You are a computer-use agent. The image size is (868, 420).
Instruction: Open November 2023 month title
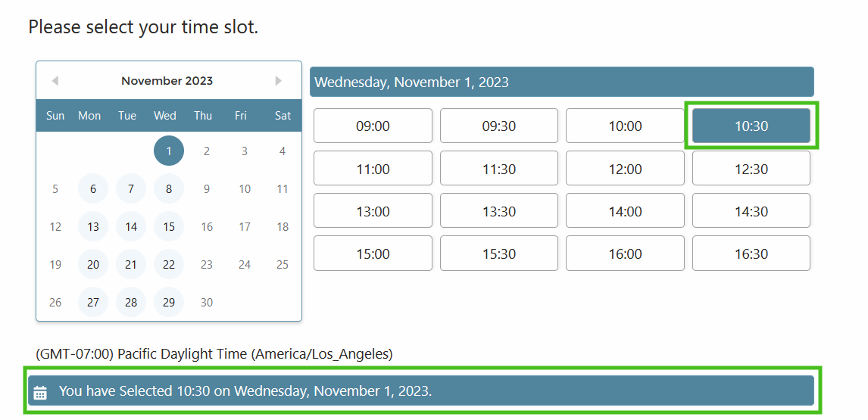(x=167, y=81)
